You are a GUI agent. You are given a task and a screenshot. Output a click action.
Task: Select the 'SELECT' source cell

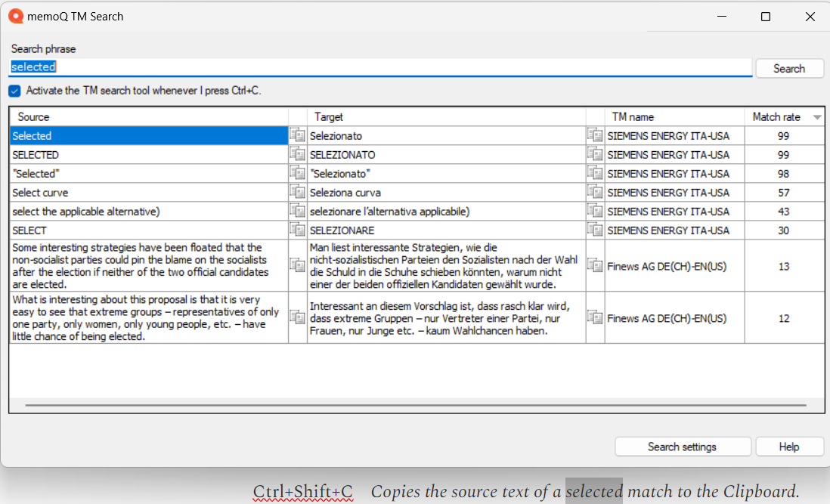(x=149, y=230)
